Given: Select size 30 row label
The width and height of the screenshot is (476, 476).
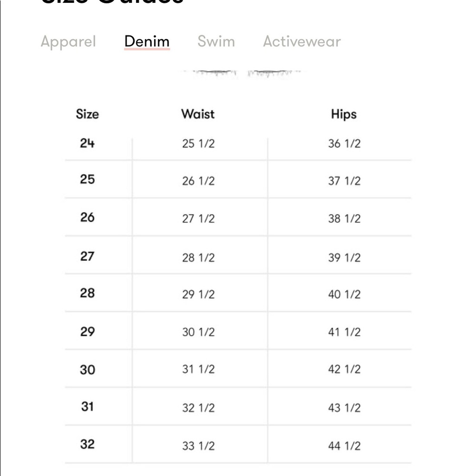Looking at the screenshot, I should click(87, 369).
